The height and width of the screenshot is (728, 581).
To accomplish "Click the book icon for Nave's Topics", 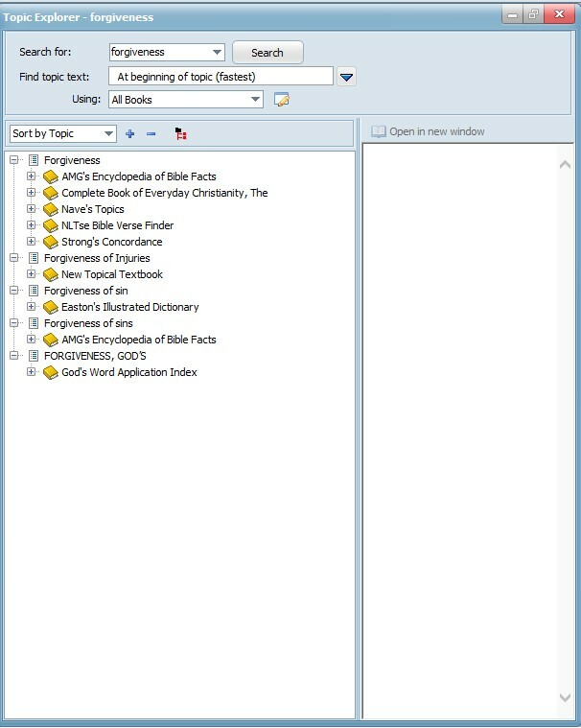I will click(x=50, y=209).
